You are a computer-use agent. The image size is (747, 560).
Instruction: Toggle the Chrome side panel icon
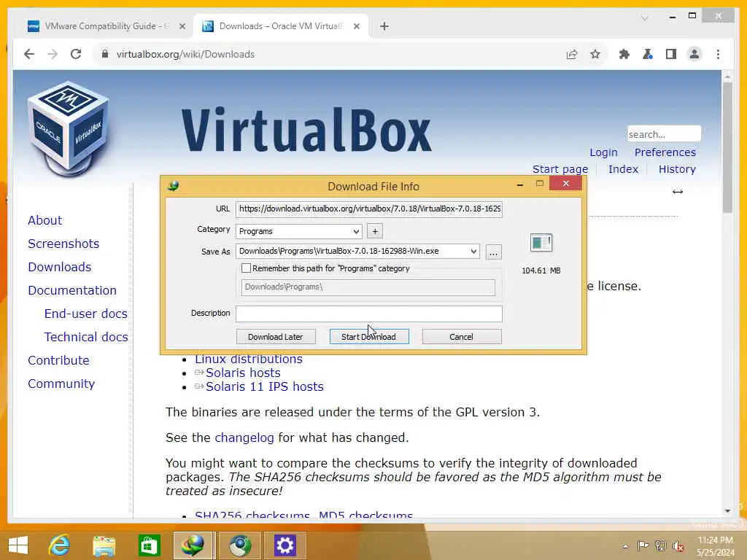671,54
